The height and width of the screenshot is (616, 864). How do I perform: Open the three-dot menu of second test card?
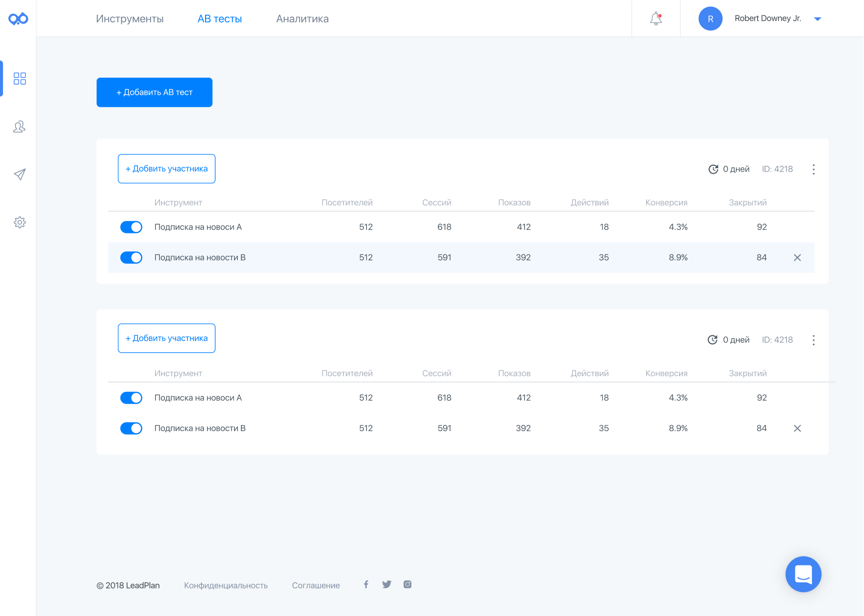(x=813, y=340)
